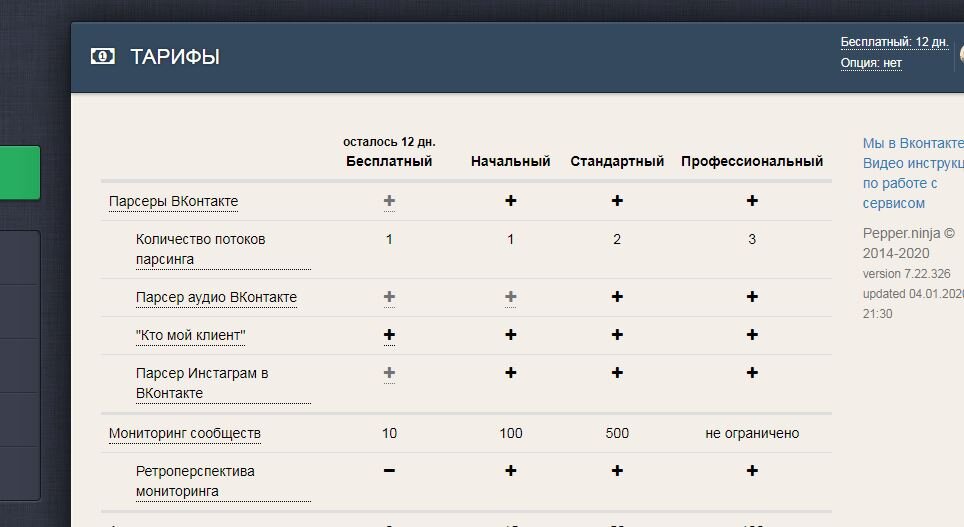This screenshot has width=964, height=527.
Task: Click plus for Ретроперспектива under Профессиональный
Action: click(x=752, y=471)
